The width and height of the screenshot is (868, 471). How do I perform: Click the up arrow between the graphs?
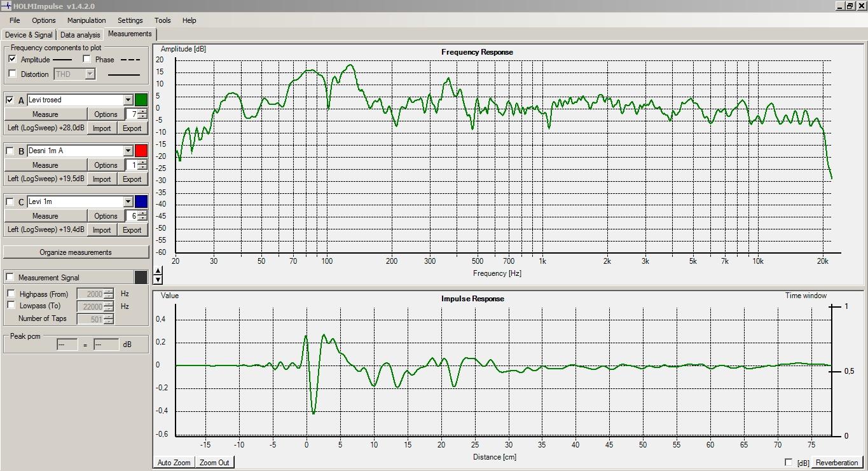[x=158, y=271]
